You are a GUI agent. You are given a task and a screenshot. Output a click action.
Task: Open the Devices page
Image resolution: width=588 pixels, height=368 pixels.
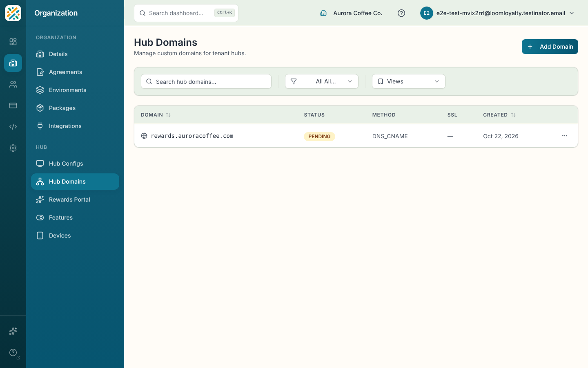pos(75,236)
